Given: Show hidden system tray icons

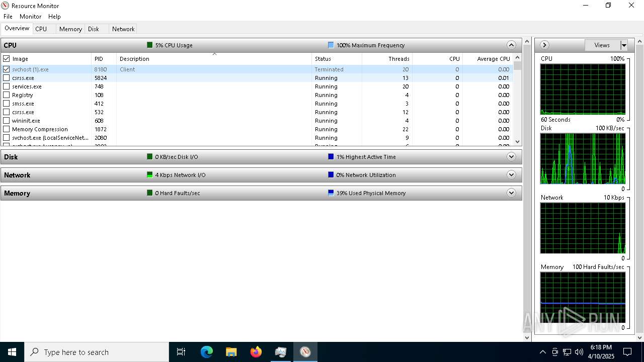Looking at the screenshot, I should (542, 352).
